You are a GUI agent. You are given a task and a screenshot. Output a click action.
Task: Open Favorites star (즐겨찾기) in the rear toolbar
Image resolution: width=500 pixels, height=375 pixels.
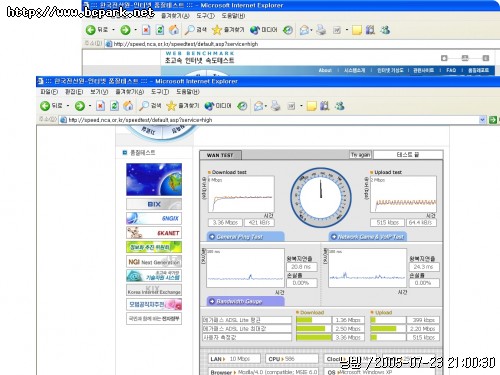228,30
